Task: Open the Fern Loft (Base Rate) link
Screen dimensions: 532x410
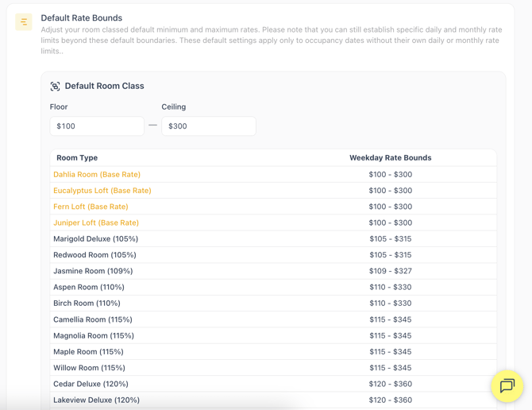Action: 91,207
